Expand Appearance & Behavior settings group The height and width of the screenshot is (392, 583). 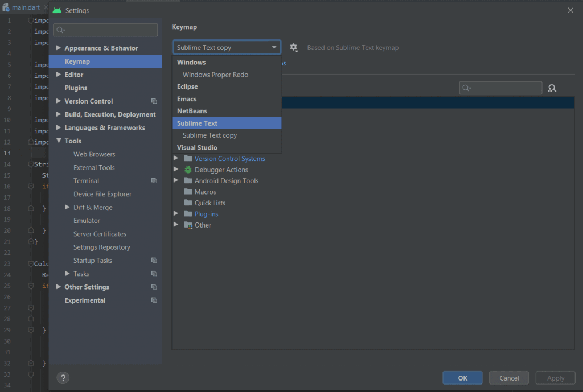tap(59, 48)
